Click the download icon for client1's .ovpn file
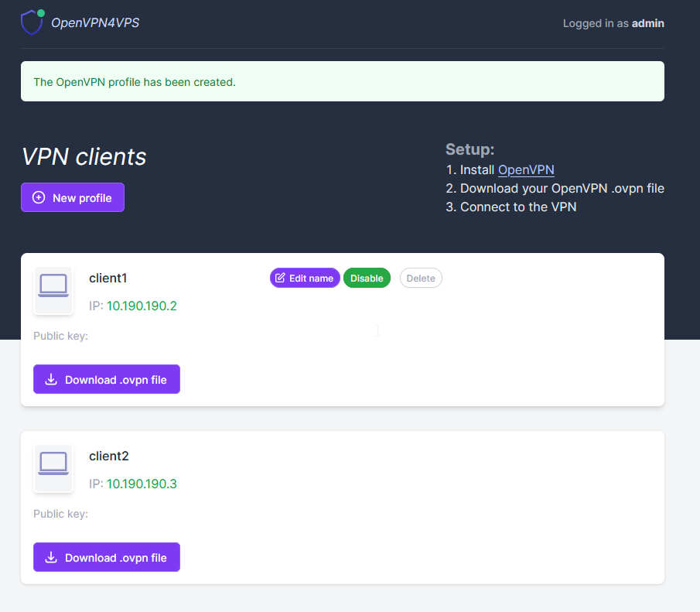Viewport: 700px width, 612px height. [x=50, y=379]
